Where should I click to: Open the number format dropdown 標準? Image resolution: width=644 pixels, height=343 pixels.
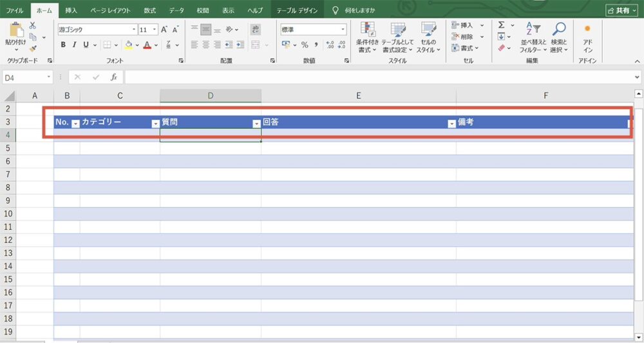point(343,30)
